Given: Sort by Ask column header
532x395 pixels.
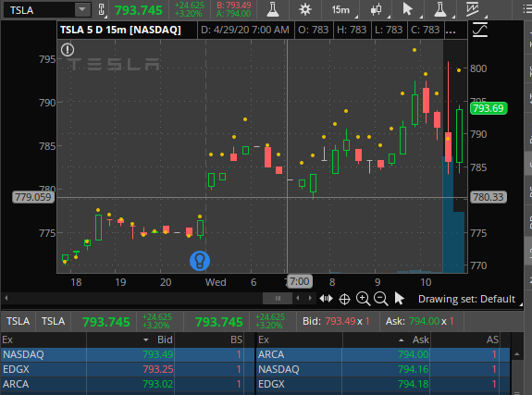Looking at the screenshot, I should click(386, 339).
